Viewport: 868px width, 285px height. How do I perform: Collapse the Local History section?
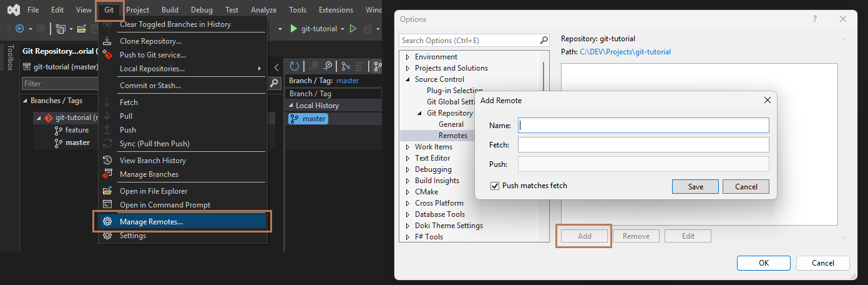(x=291, y=106)
